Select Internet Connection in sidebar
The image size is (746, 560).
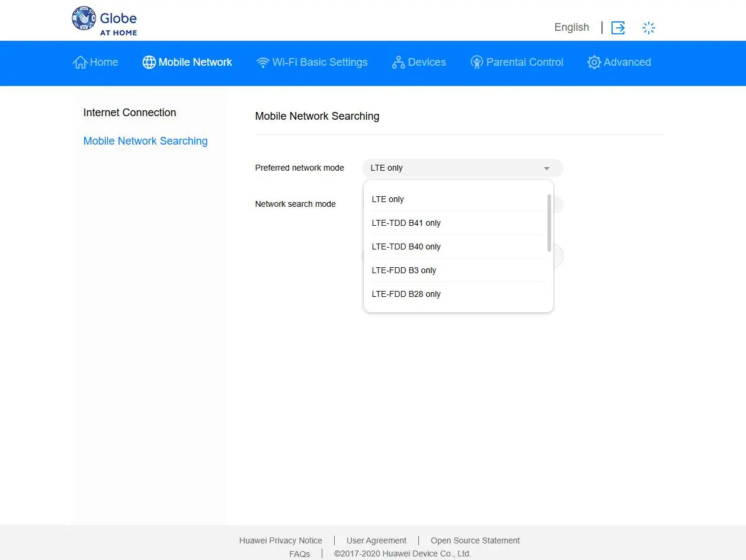130,113
